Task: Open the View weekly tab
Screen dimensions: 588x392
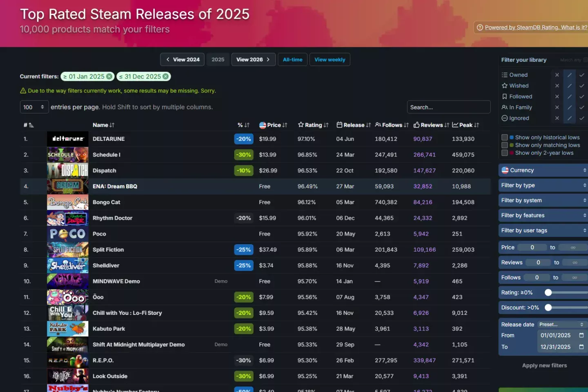Action: tap(330, 59)
